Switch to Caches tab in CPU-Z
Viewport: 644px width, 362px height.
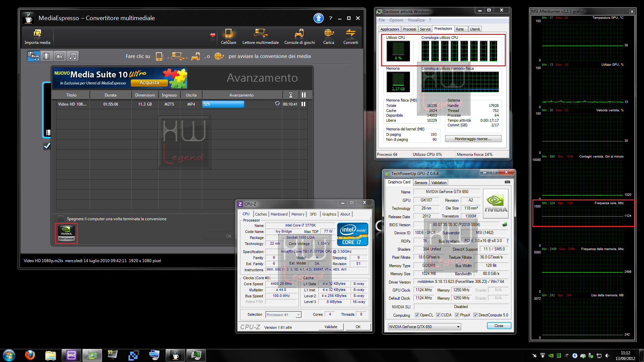tap(261, 214)
